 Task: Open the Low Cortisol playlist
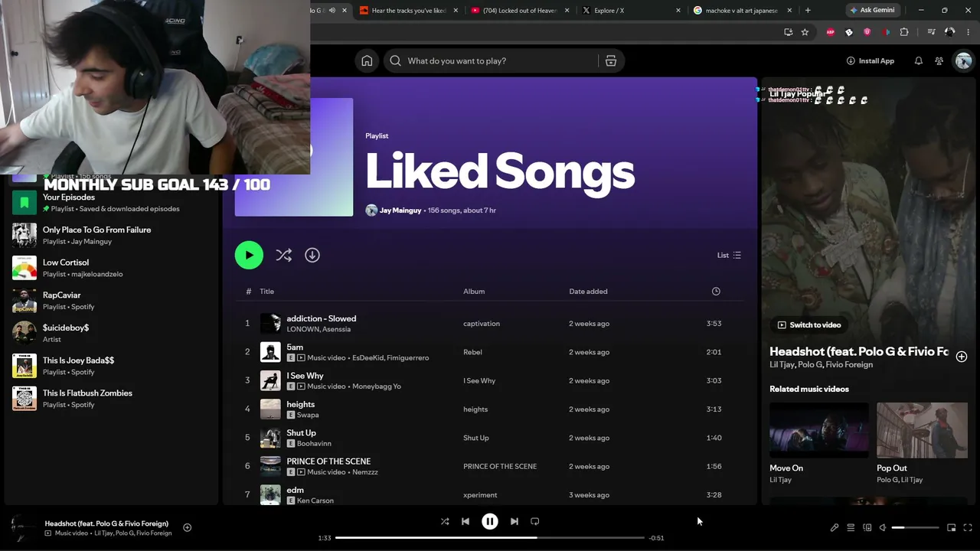pyautogui.click(x=111, y=268)
